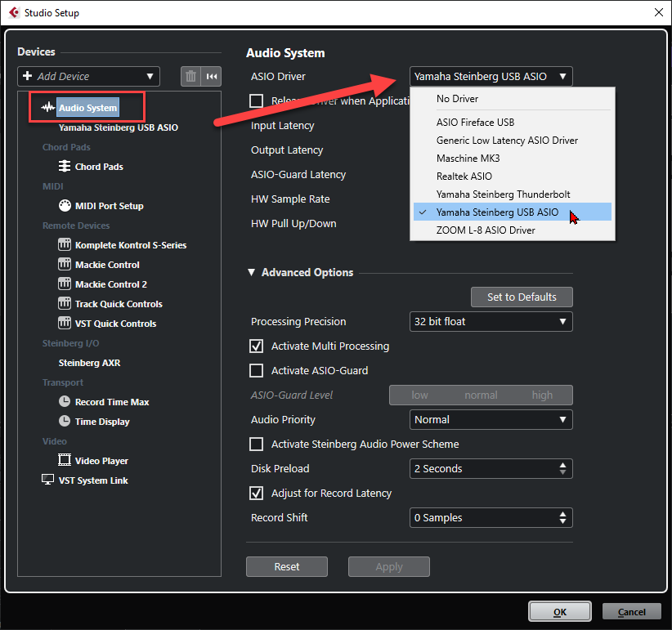Select Audio System in device tree
This screenshot has height=630, width=672.
click(x=87, y=108)
